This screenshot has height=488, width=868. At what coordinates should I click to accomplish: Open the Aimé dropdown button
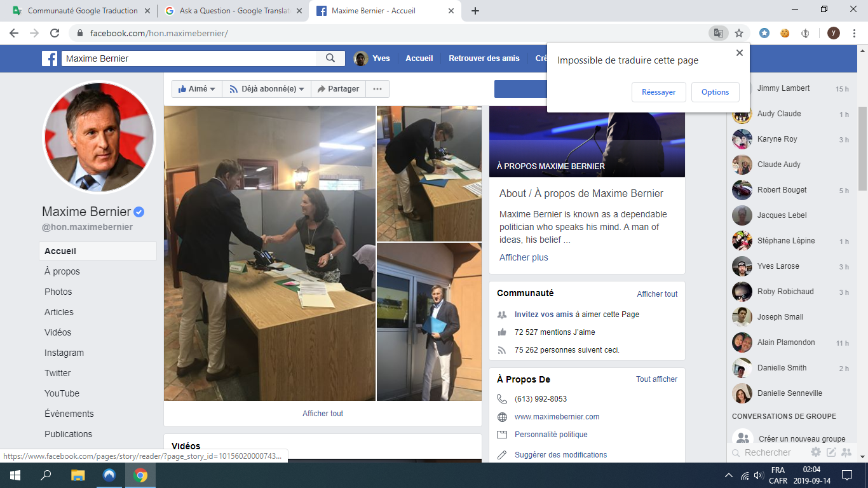click(196, 89)
